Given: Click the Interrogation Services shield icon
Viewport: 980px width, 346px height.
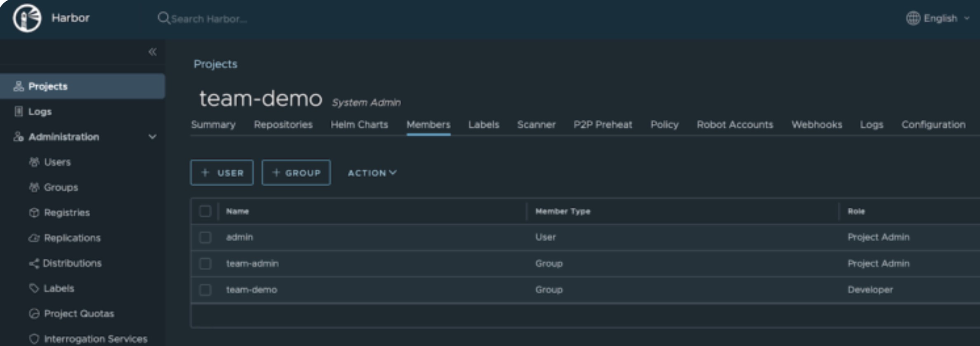Looking at the screenshot, I should 34,339.
